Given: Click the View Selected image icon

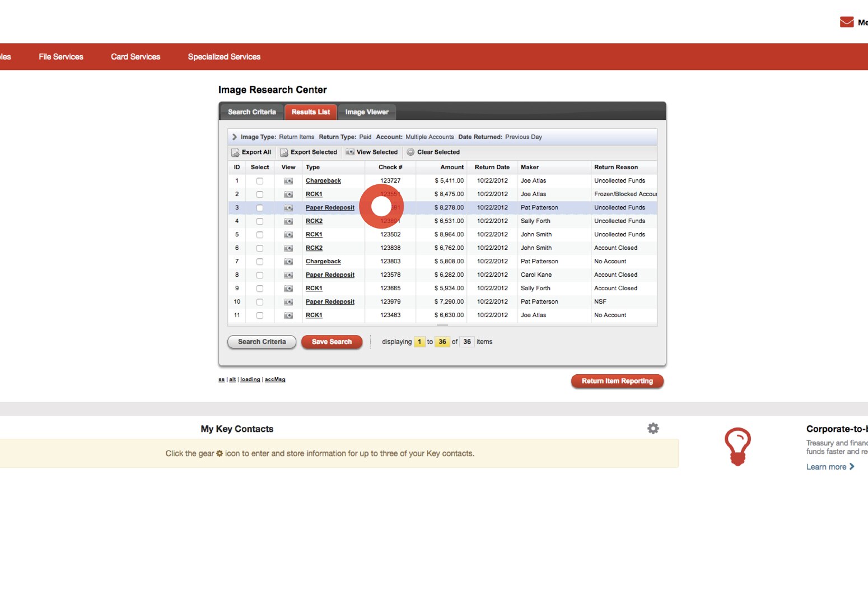Looking at the screenshot, I should [349, 152].
